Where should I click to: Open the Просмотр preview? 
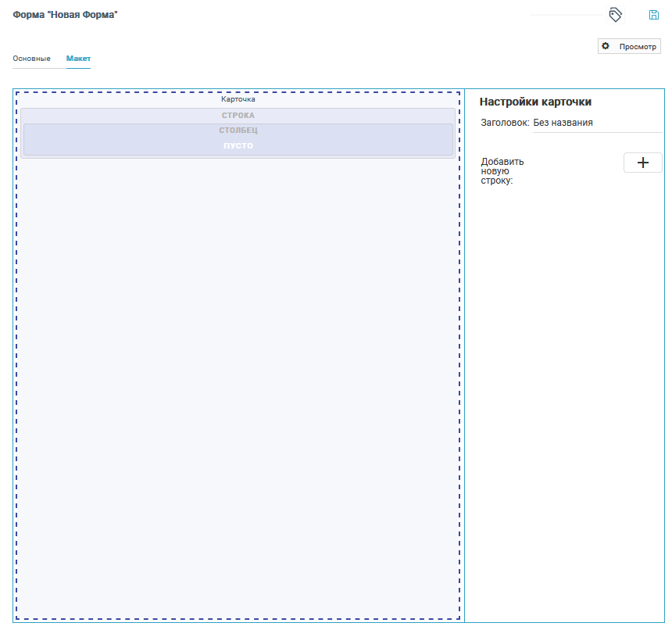click(637, 47)
